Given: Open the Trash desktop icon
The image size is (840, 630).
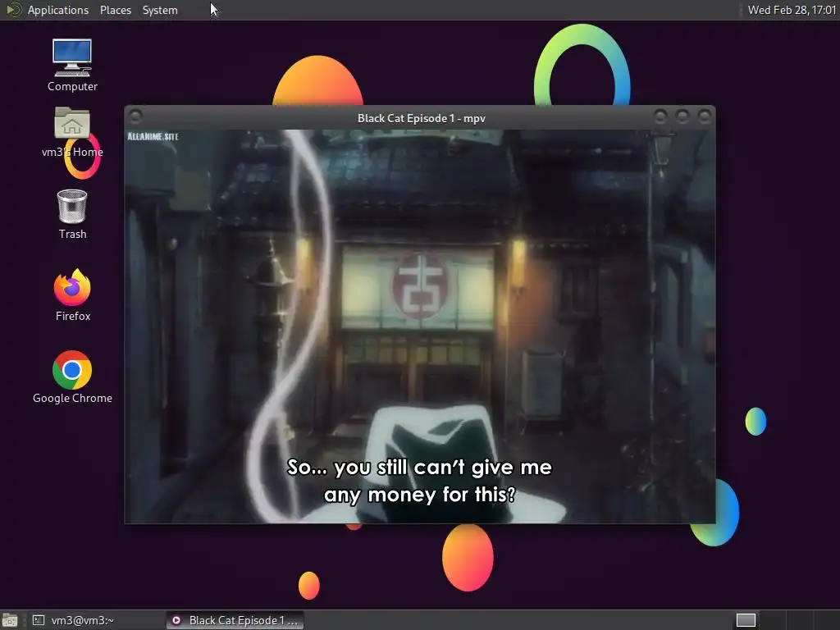Looking at the screenshot, I should pos(72,214).
